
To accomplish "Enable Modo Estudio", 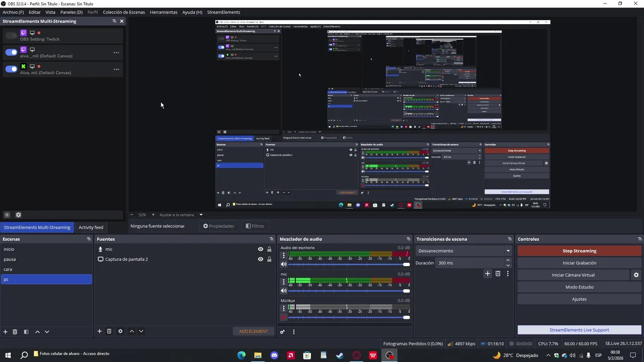I will click(579, 287).
